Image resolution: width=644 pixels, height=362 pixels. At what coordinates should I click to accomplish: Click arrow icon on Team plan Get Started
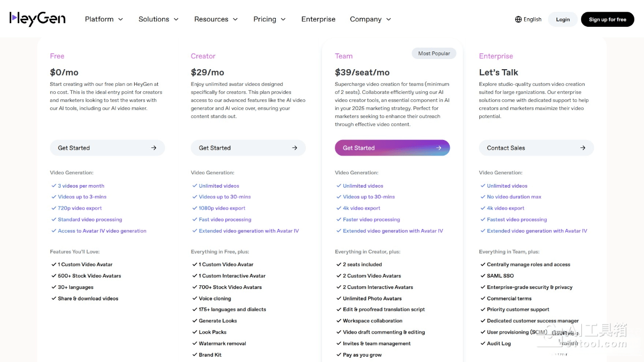pos(438,148)
